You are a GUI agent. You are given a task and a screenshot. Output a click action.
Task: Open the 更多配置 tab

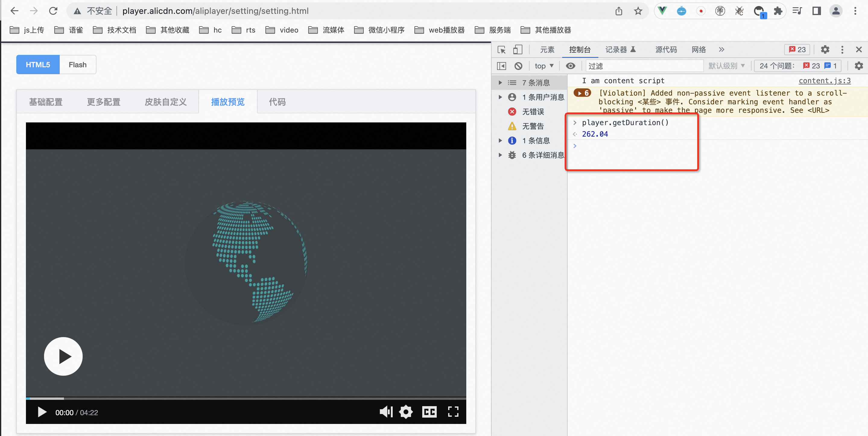103,102
